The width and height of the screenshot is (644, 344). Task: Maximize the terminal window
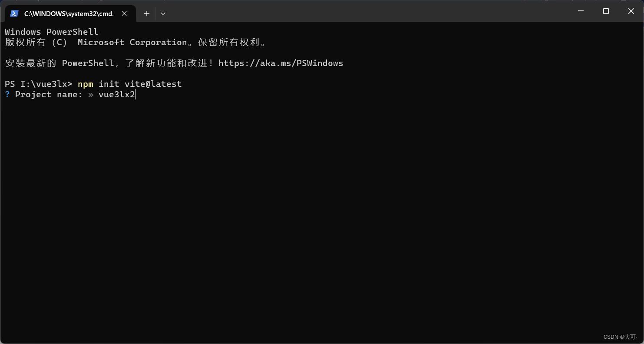(606, 11)
